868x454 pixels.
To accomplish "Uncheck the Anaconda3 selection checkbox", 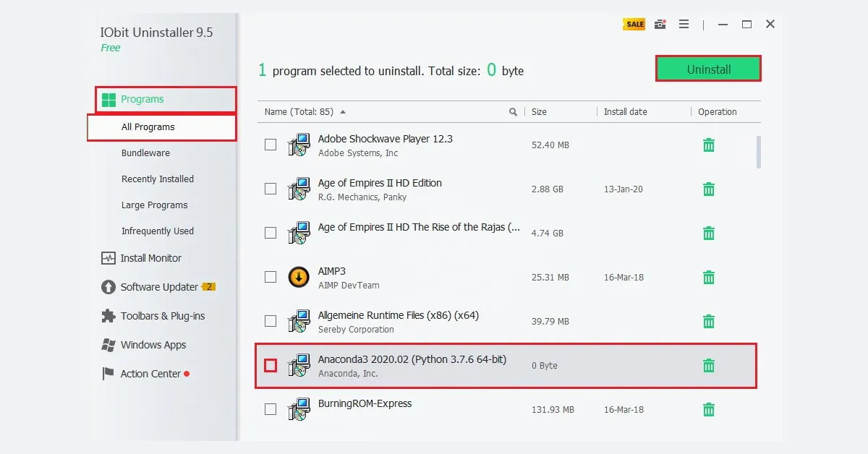I will click(x=271, y=366).
